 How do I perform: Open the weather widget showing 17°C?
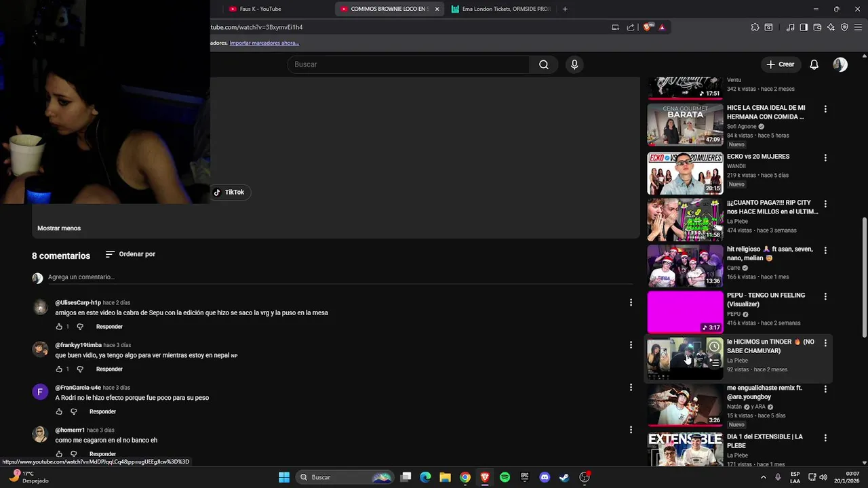pos(28,477)
